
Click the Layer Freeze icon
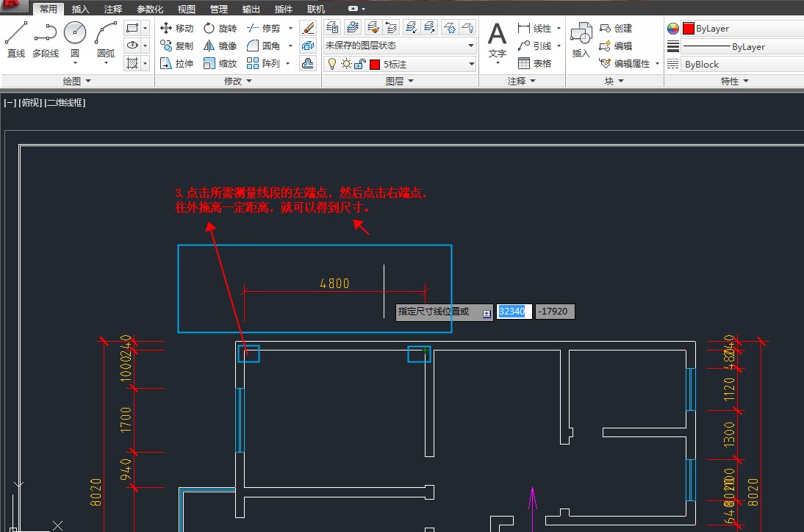450,27
